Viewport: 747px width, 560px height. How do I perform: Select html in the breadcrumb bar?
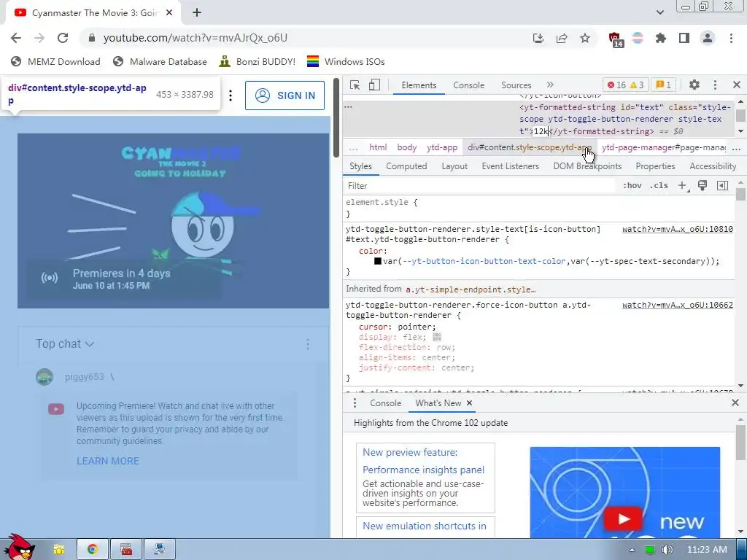[x=378, y=147]
